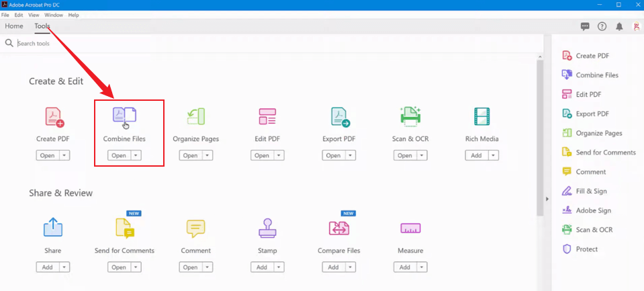Open Fill & Sign in the right sidebar
The width and height of the screenshot is (644, 291).
click(x=584, y=191)
